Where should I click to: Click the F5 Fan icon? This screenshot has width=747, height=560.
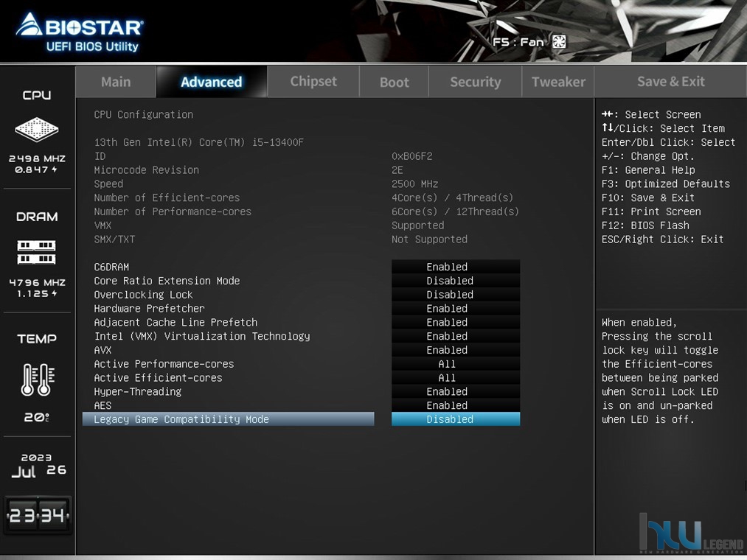point(559,42)
